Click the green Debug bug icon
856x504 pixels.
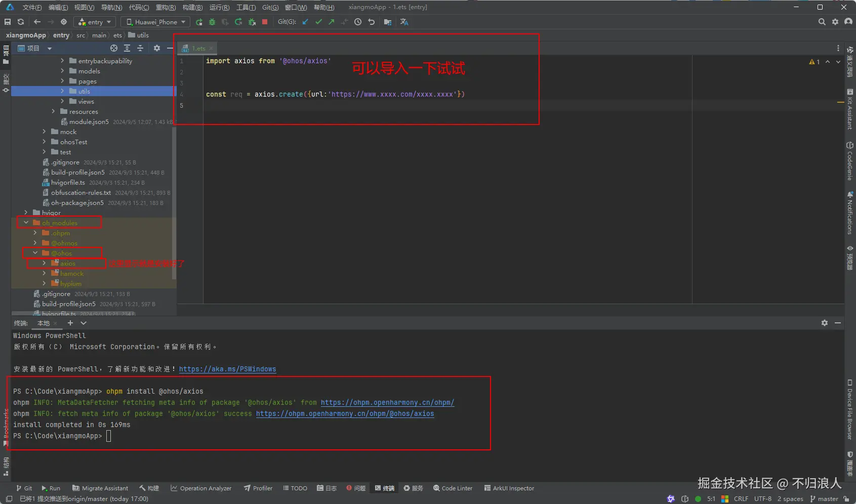click(212, 22)
